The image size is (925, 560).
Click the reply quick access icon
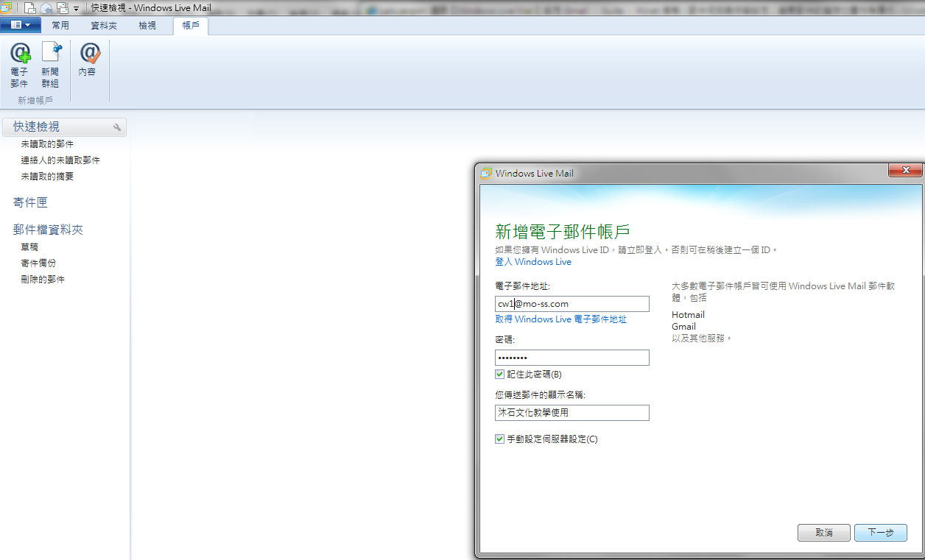point(46,8)
